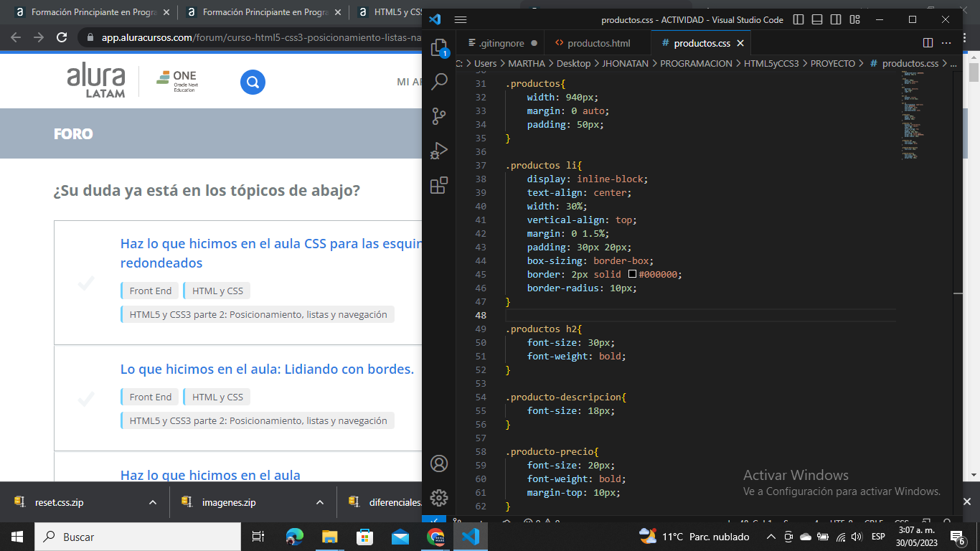Click the '.productos li{' selector text
Viewport: 980px width, 551px height.
point(544,165)
